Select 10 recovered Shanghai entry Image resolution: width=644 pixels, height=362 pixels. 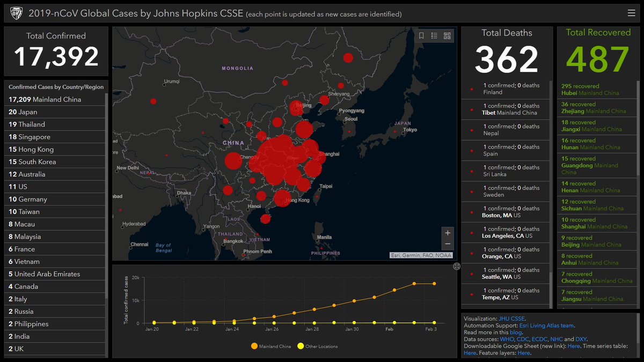click(x=597, y=223)
